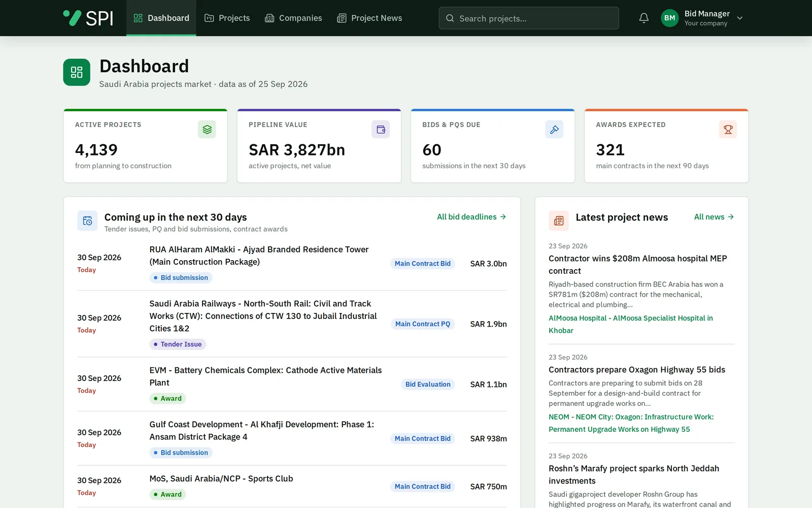Open Saudi Arabia Railways North-South Rail project
812x508 pixels.
click(x=263, y=316)
